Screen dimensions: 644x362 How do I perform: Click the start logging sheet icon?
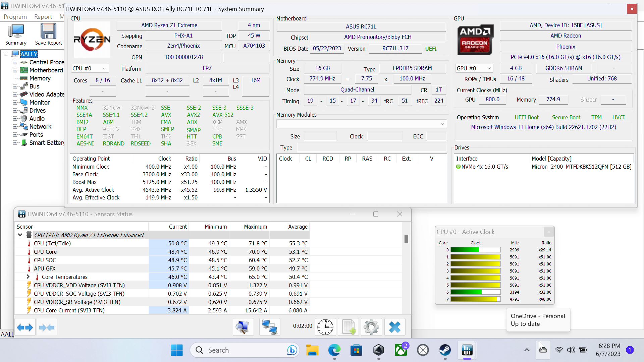coord(348,327)
